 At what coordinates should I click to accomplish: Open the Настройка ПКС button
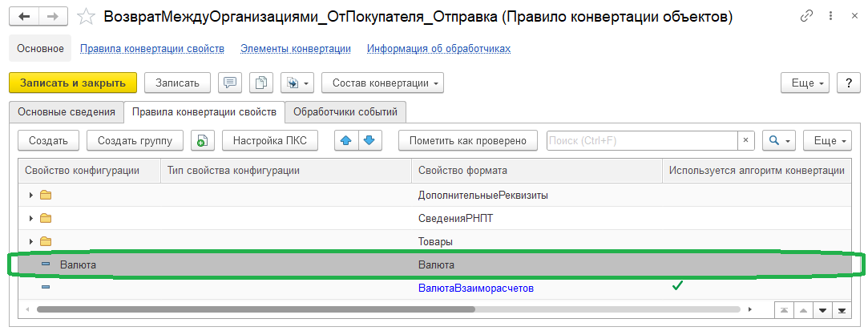click(270, 140)
